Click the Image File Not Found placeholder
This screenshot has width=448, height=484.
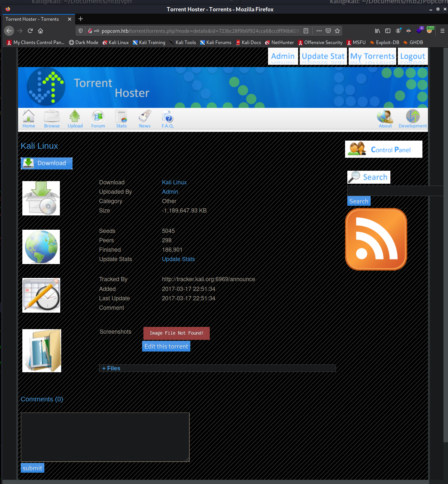176,333
